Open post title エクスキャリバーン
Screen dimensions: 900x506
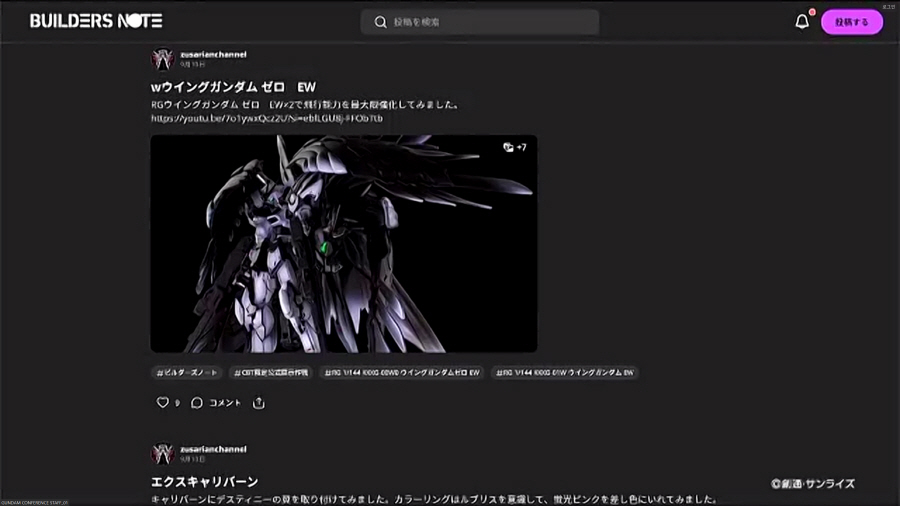pos(204,482)
